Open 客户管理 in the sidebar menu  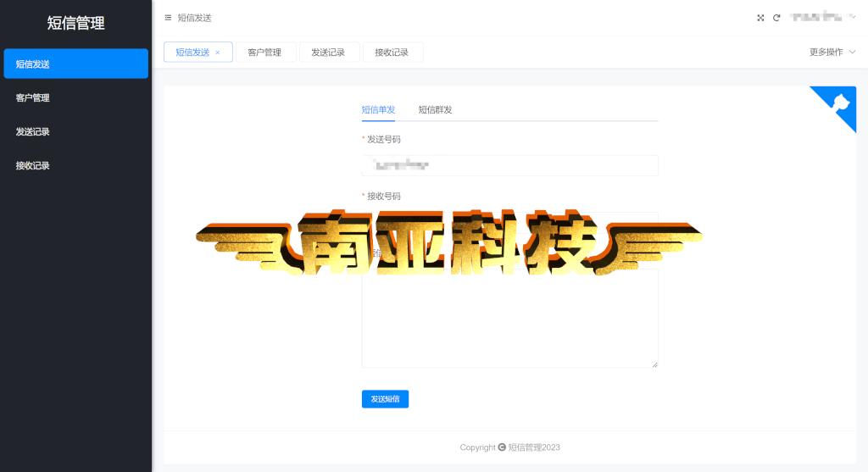[75, 98]
